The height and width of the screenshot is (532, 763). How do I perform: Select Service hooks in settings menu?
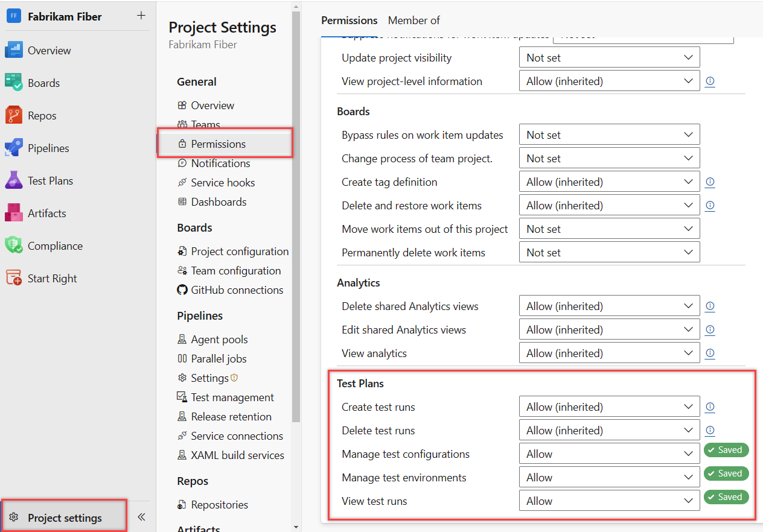[x=223, y=183]
